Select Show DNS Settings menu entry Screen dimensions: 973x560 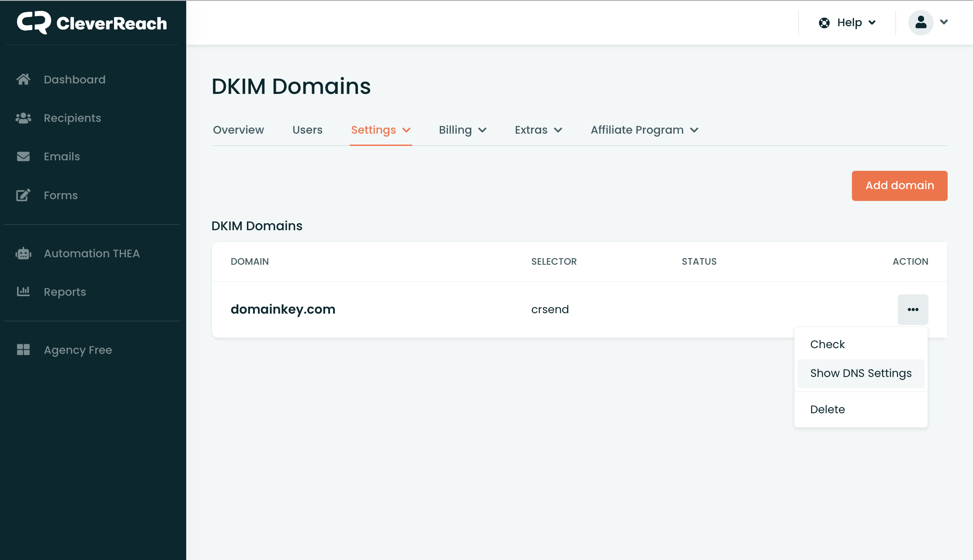pos(861,373)
